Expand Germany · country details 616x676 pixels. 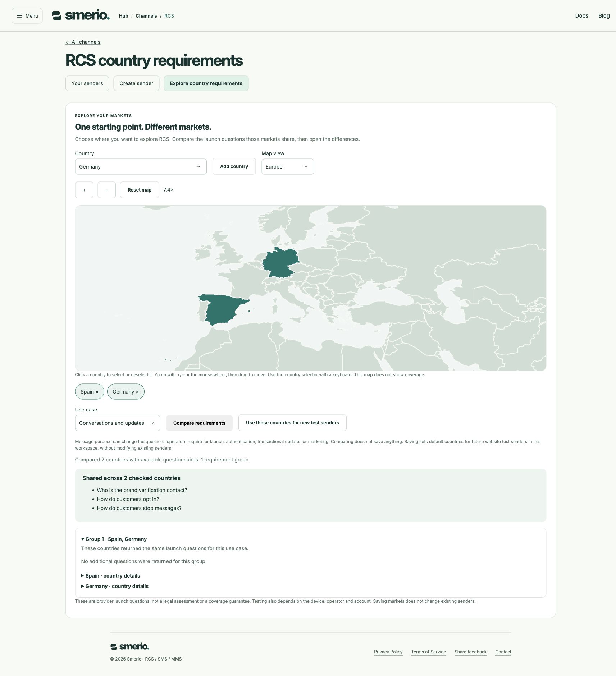(115, 586)
